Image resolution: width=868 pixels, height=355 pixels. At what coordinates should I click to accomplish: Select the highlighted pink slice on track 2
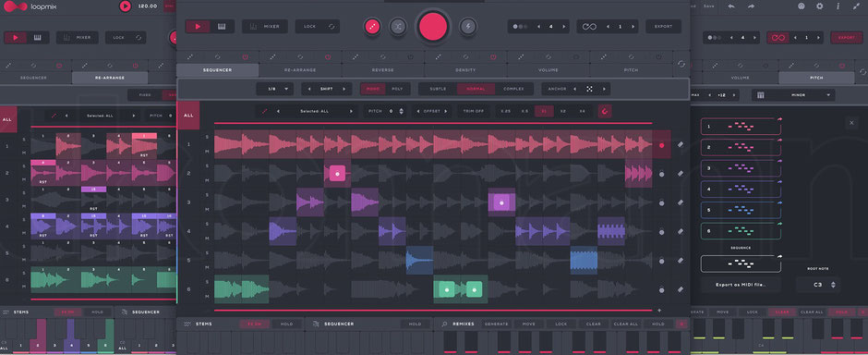point(337,174)
